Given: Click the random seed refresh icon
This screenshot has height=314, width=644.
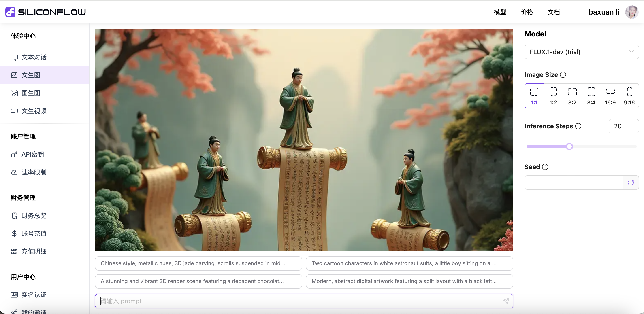Looking at the screenshot, I should click(x=631, y=182).
